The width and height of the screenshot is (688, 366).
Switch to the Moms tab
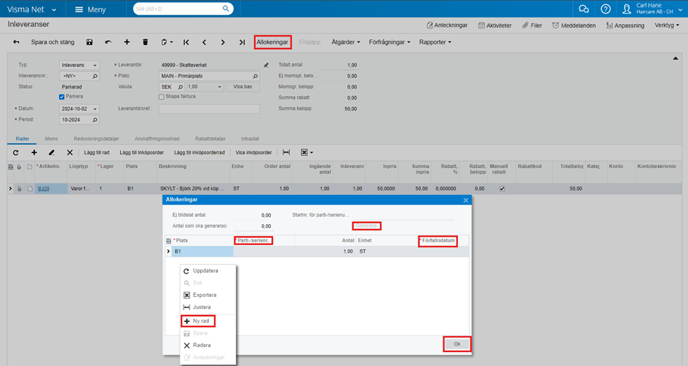coord(51,139)
